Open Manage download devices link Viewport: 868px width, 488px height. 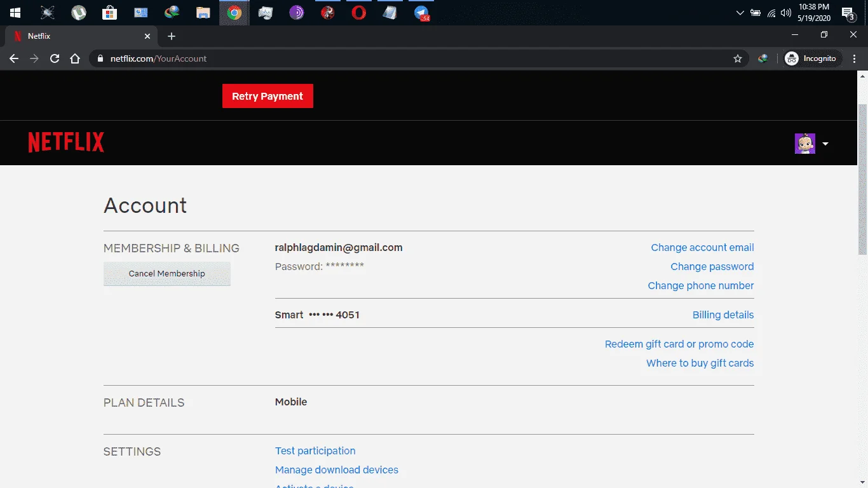tap(337, 470)
